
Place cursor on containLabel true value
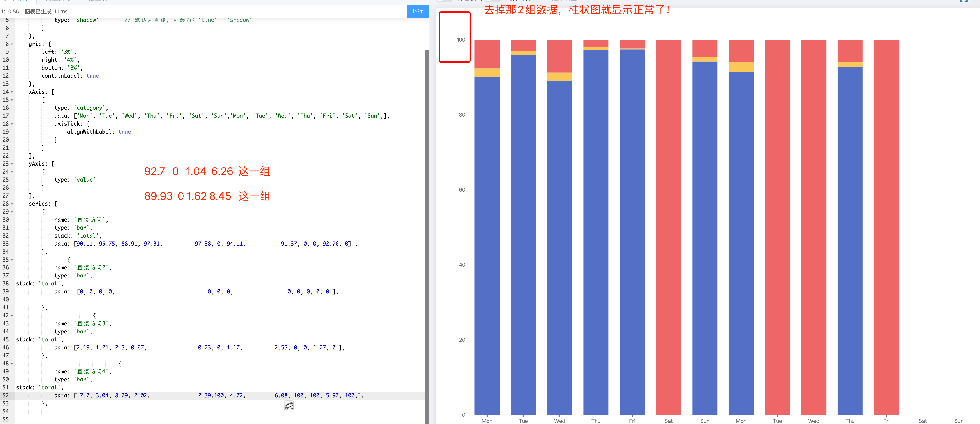click(x=92, y=76)
